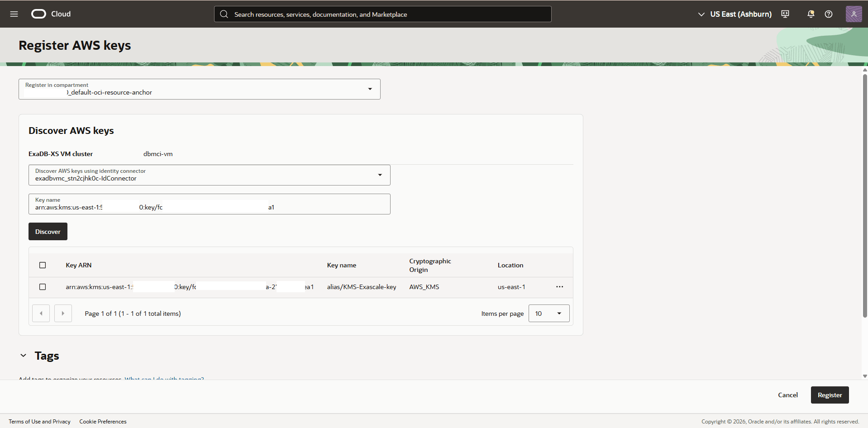Click the dbmci-vm cluster value

[158, 154]
